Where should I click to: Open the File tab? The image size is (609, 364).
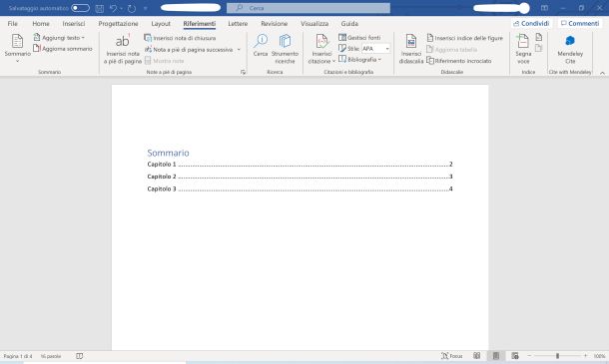pos(12,23)
